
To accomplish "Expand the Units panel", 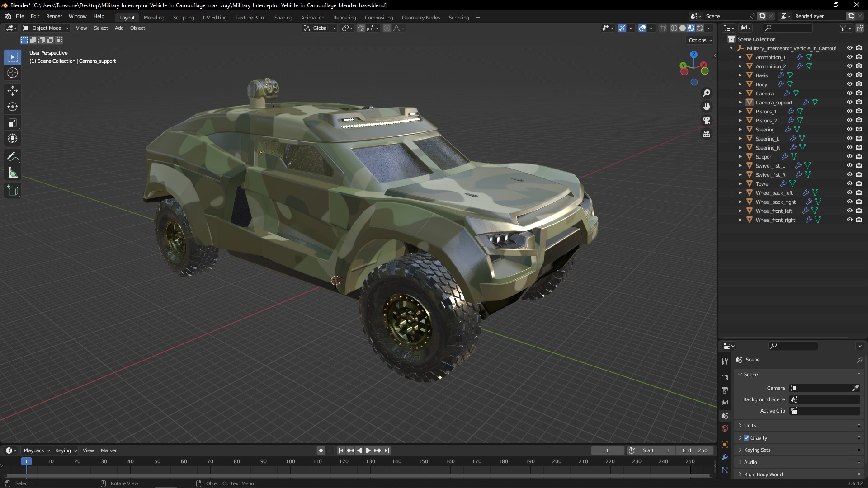I will [x=750, y=426].
